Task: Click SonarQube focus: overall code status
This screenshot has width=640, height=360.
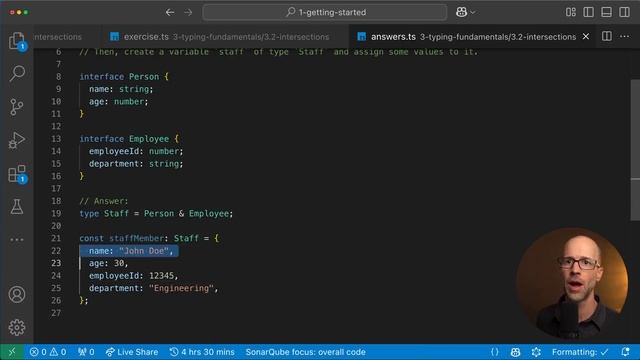Action: point(305,352)
